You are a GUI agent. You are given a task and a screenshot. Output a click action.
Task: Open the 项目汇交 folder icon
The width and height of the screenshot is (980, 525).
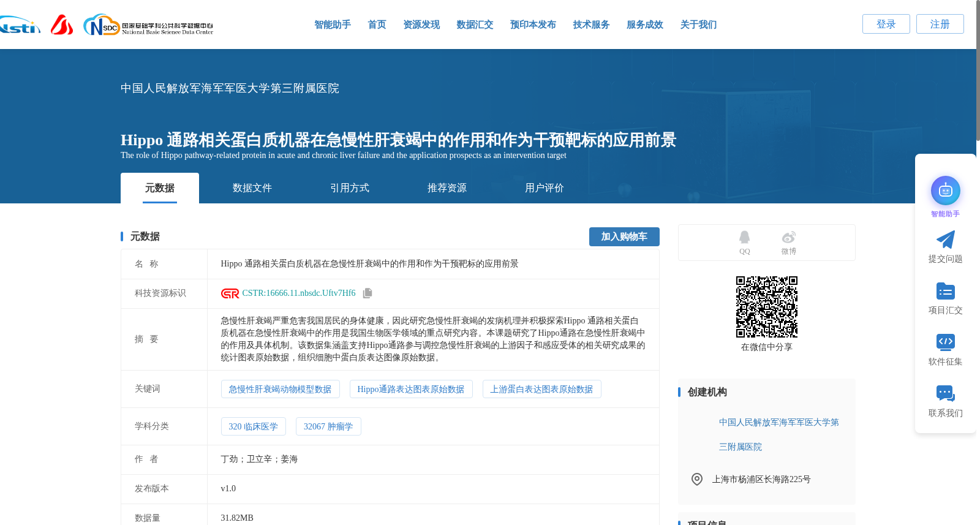coord(945,291)
